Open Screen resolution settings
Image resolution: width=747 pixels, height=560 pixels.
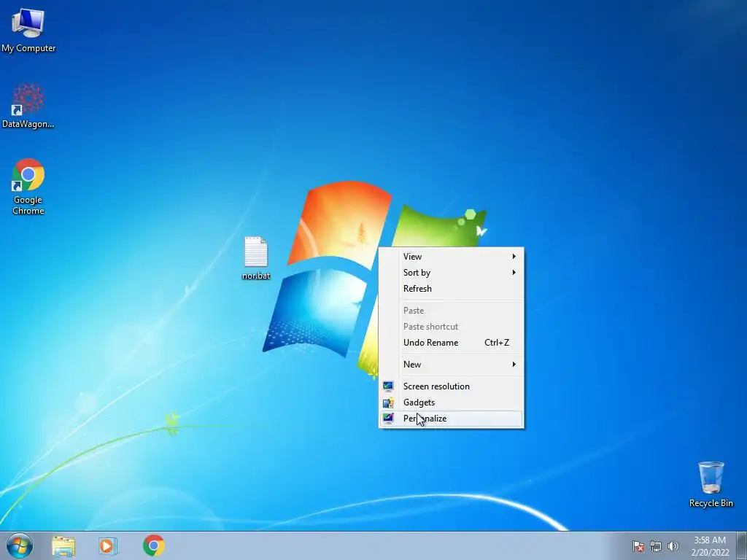451,386
